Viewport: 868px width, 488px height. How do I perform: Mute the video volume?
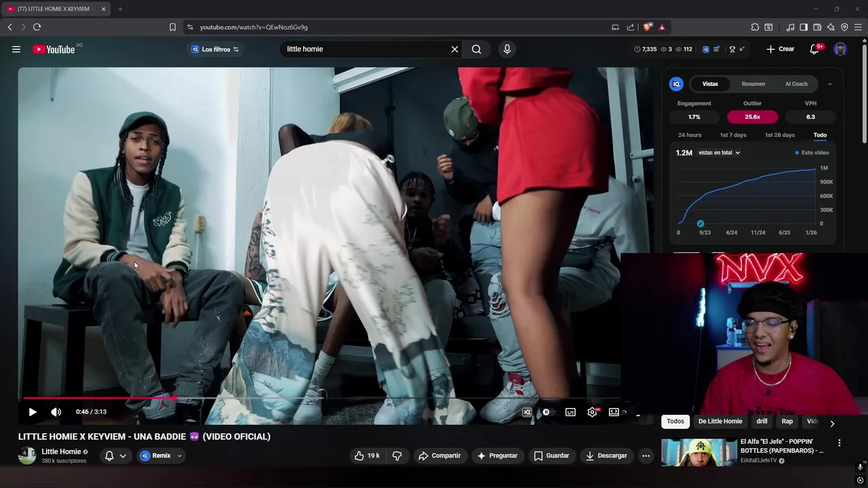point(56,411)
